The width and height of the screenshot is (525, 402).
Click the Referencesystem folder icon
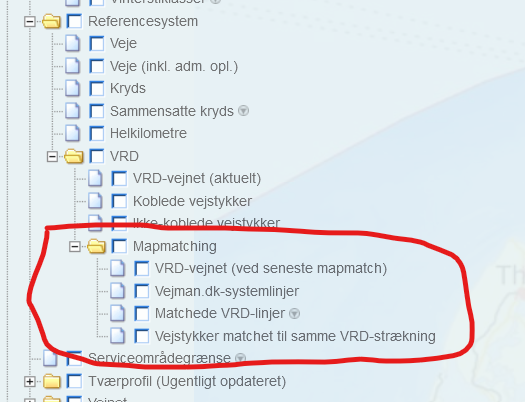(x=52, y=21)
